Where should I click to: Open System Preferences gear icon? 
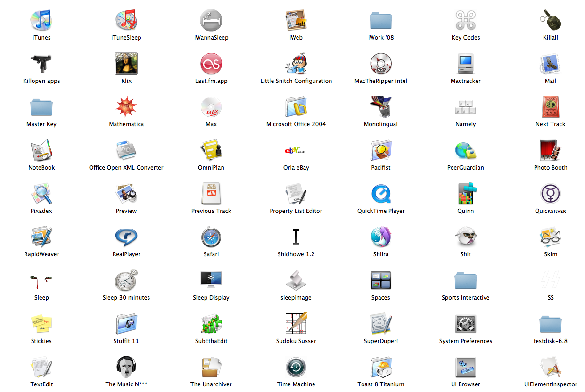click(x=466, y=323)
